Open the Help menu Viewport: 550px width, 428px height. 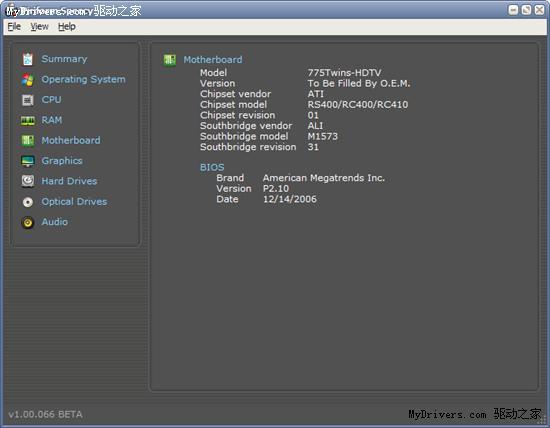[x=67, y=27]
